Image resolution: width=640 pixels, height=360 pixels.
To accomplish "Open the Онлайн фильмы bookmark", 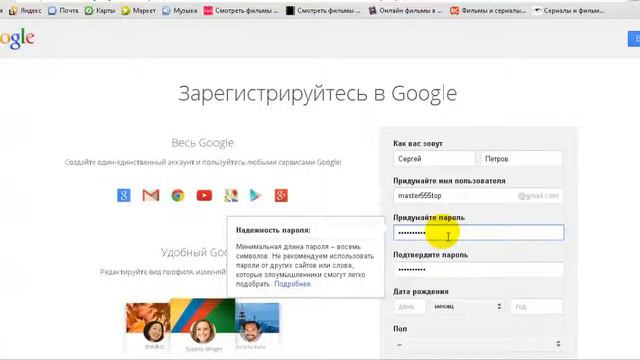I will pyautogui.click(x=405, y=11).
